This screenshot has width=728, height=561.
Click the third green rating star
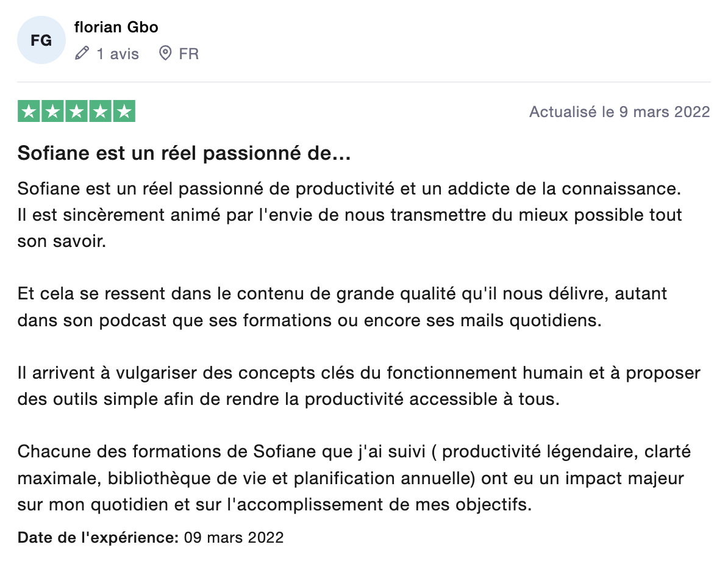(76, 112)
